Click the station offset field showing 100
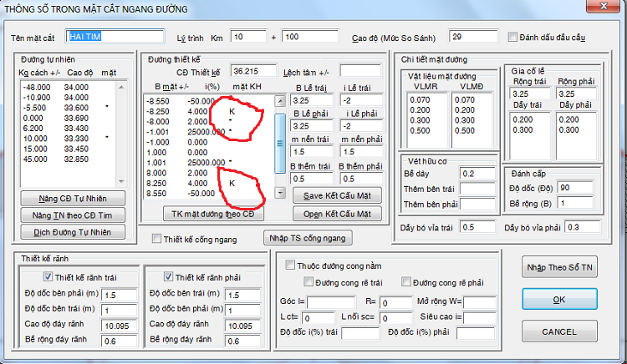The height and width of the screenshot is (364, 627). pyautogui.click(x=310, y=37)
